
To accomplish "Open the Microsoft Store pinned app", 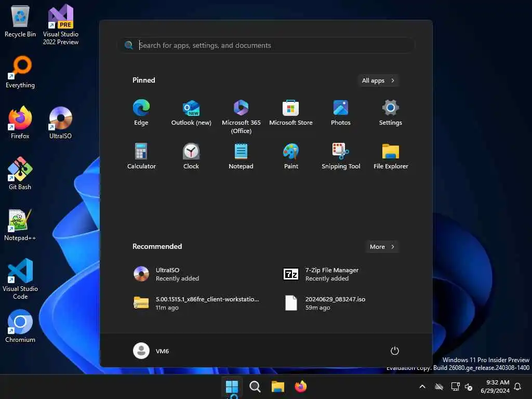I will pyautogui.click(x=291, y=113).
